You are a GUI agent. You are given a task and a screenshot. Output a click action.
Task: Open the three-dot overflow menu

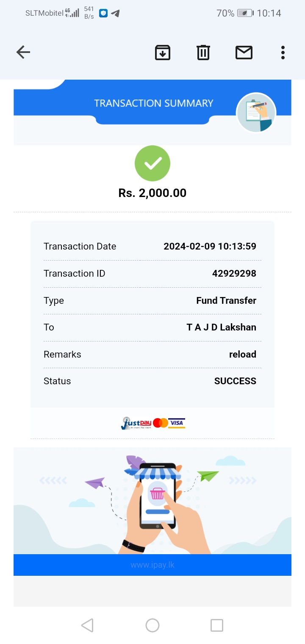coord(283,53)
